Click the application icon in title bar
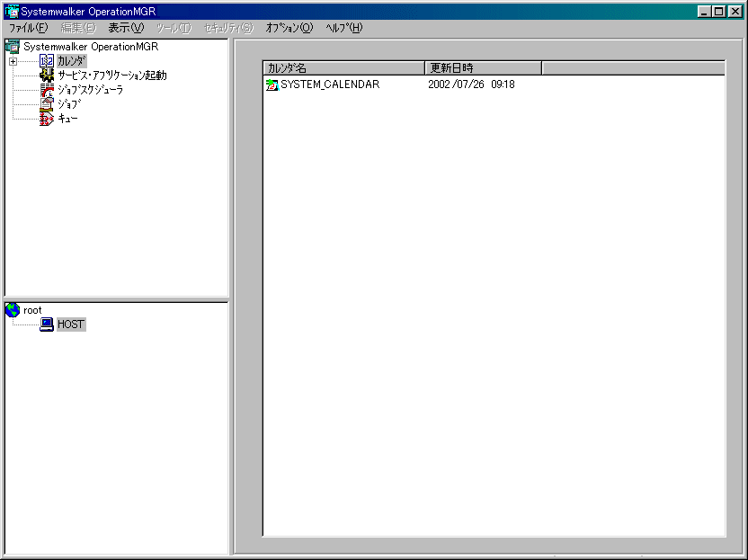 12,12
